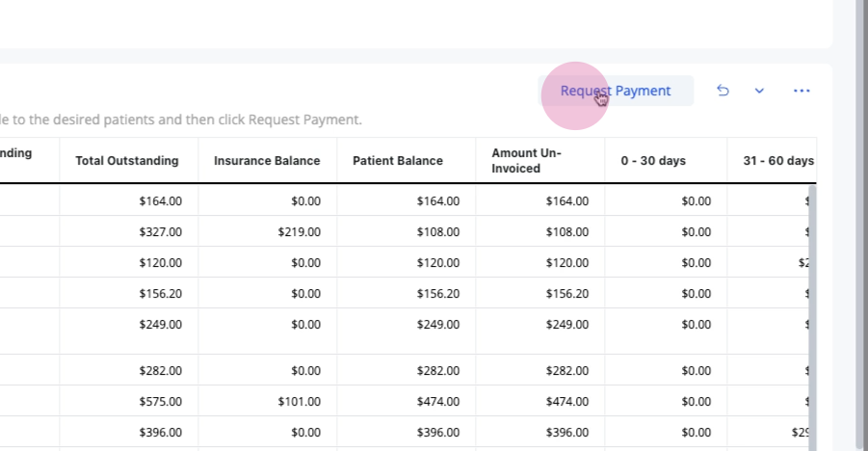
Task: Click the table's vertical scrollbar
Action: [813, 318]
